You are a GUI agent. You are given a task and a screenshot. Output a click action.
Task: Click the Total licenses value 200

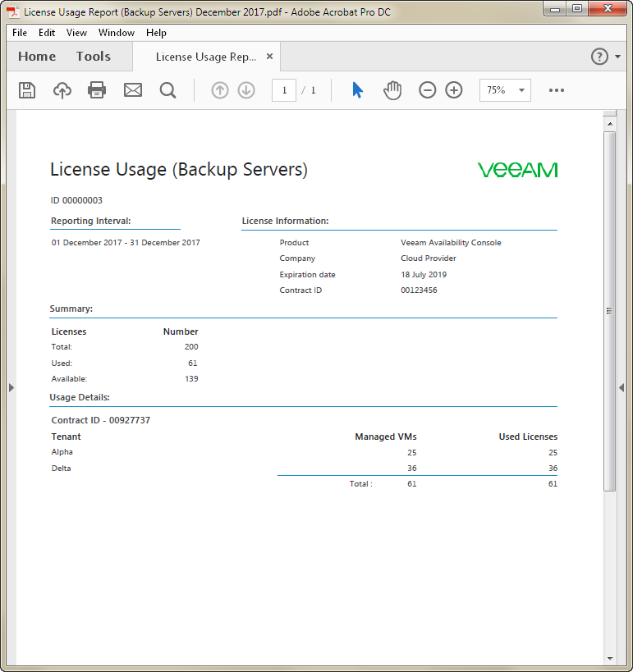coord(191,347)
